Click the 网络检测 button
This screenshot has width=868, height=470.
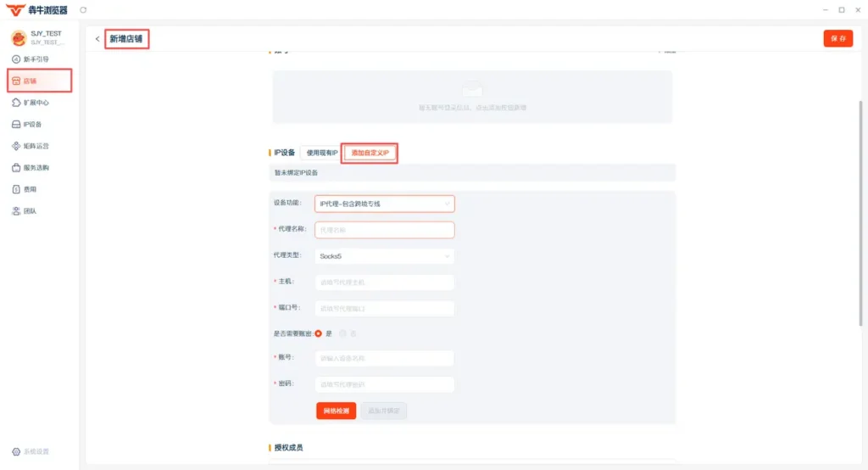336,411
